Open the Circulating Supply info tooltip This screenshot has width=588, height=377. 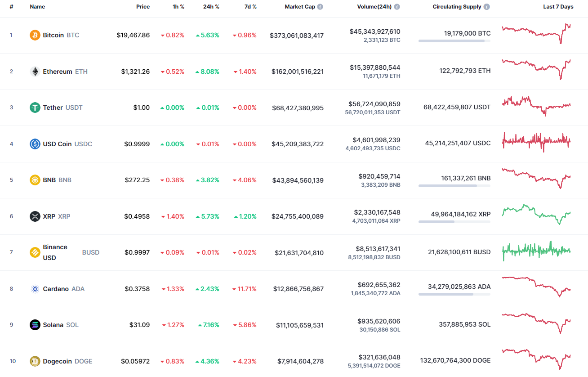coord(487,6)
